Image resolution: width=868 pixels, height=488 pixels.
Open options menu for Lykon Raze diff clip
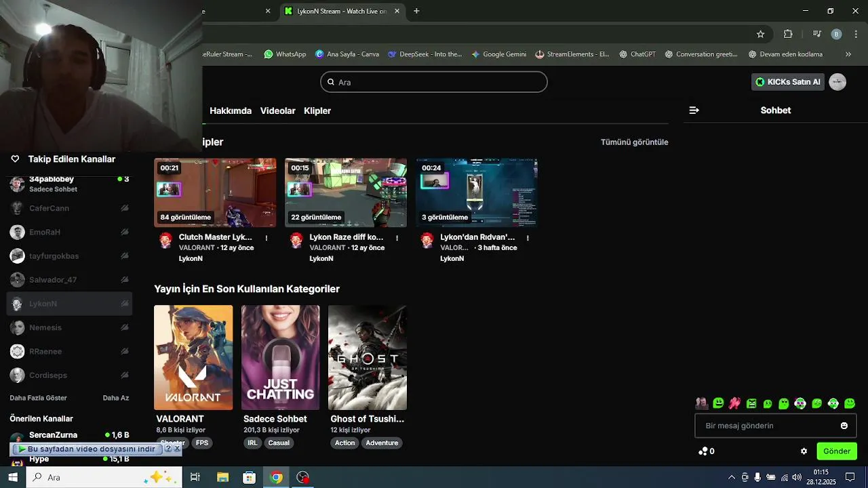point(397,238)
